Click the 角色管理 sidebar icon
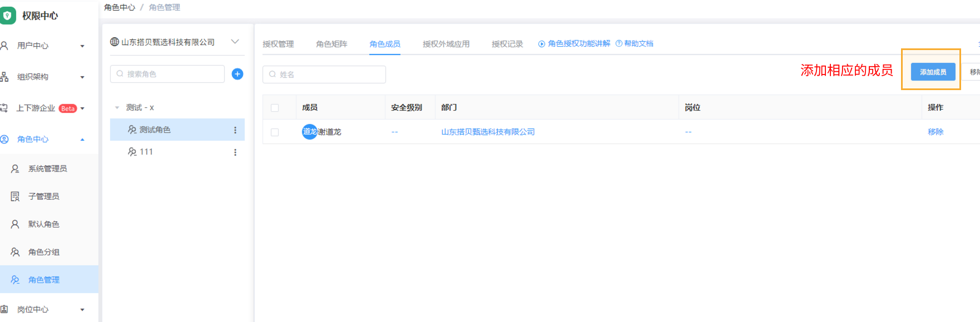The width and height of the screenshot is (980, 322). 15,280
